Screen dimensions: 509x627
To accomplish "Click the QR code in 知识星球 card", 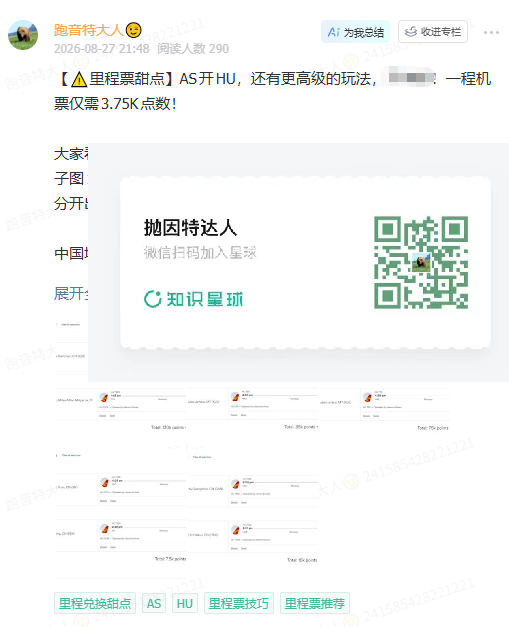I will [x=421, y=262].
